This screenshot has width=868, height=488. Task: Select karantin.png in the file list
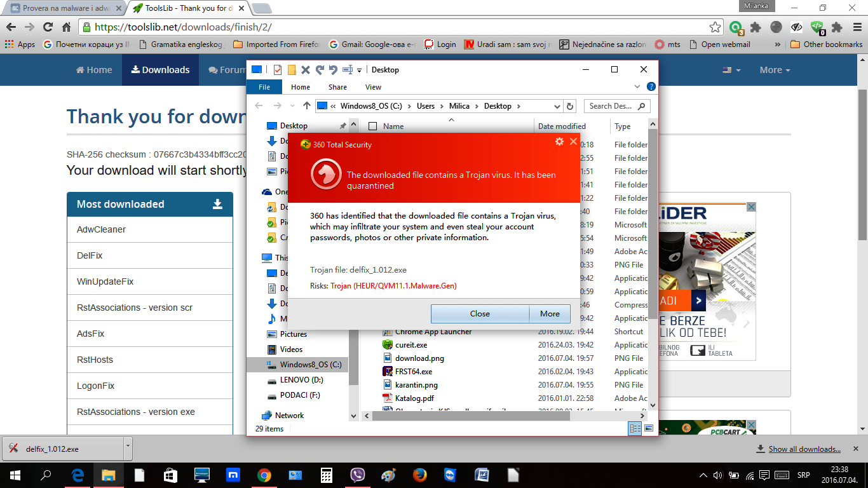pyautogui.click(x=416, y=385)
